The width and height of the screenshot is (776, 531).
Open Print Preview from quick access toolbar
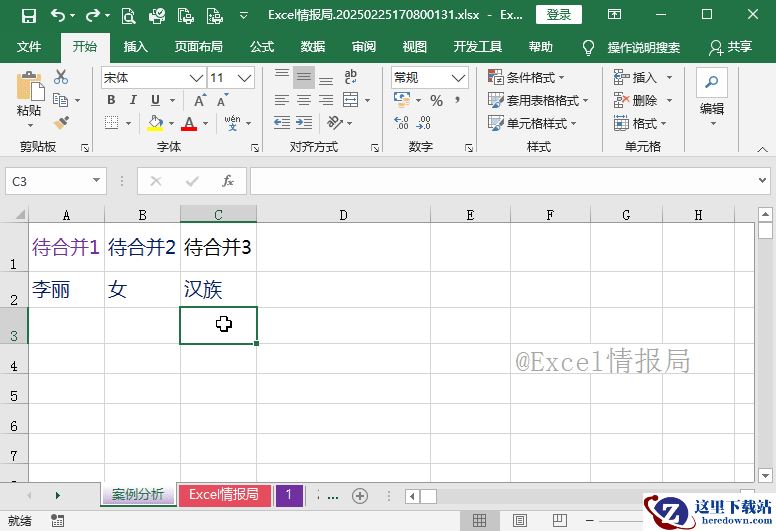click(128, 16)
